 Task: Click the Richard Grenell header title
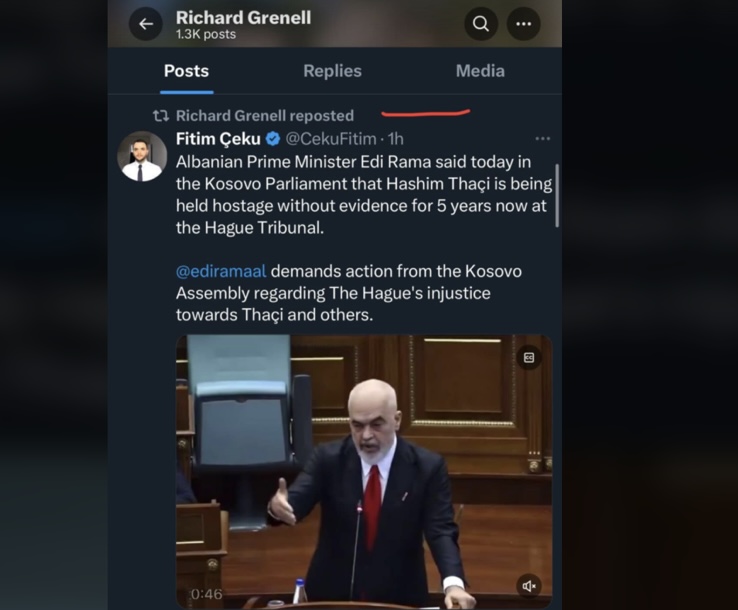[x=243, y=18]
